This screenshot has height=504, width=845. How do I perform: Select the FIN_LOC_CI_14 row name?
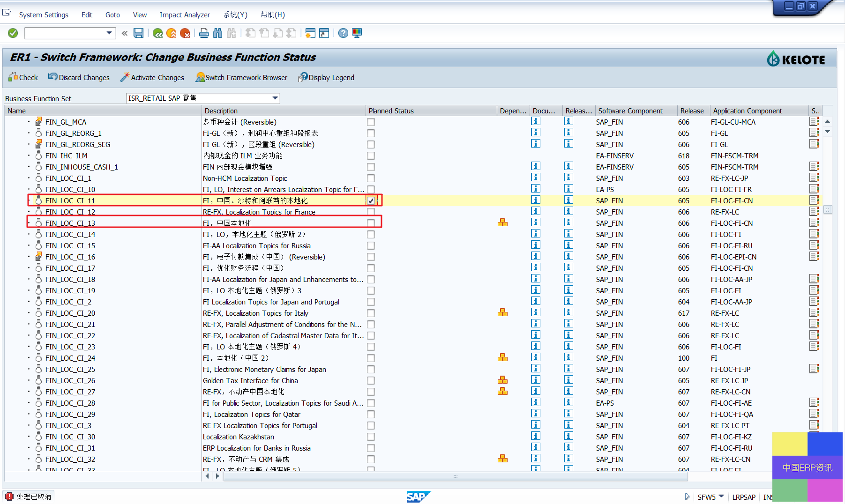tap(70, 234)
